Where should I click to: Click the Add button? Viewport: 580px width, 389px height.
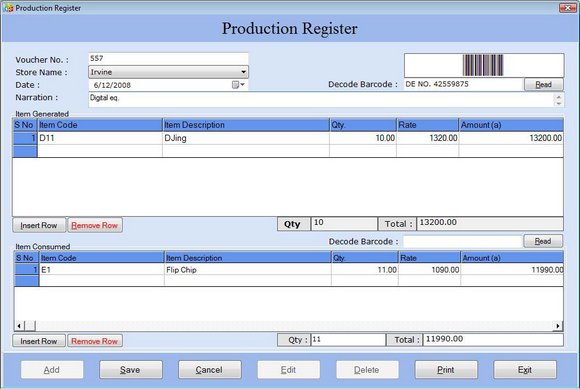52,370
